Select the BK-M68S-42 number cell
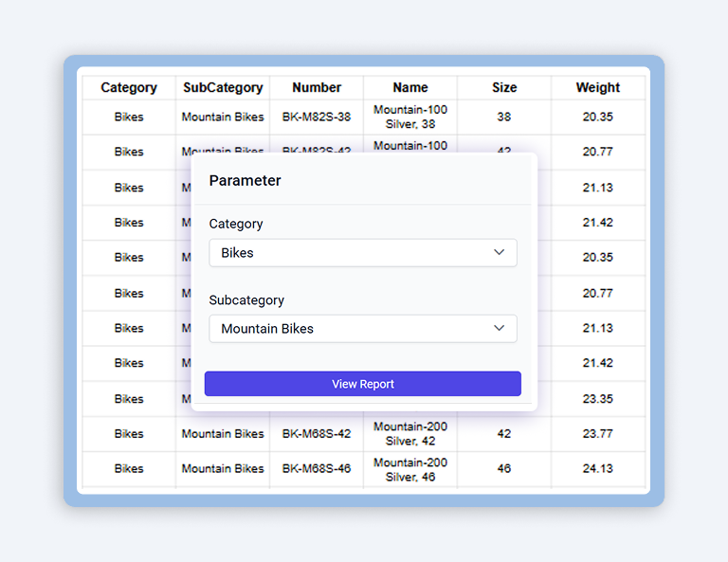This screenshot has width=728, height=562. (317, 434)
